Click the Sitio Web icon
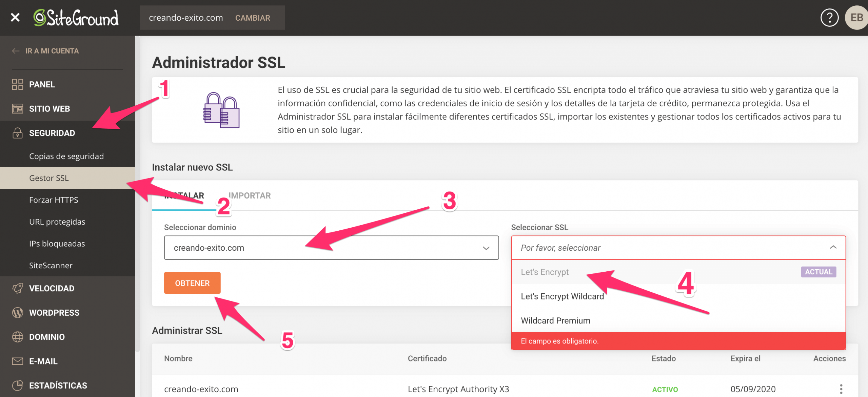The image size is (868, 397). coord(17,109)
